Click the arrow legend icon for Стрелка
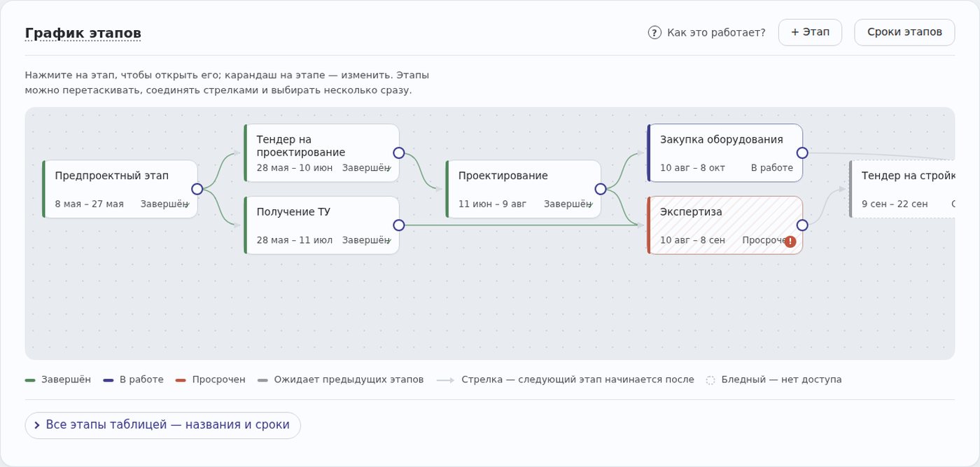Viewport: 980px width, 467px height. coord(446,380)
